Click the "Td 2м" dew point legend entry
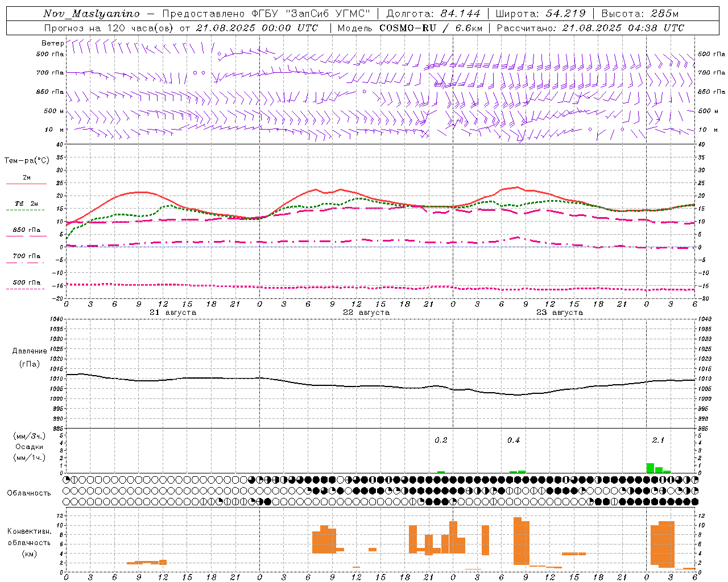This screenshot has height=582, width=728. [x=27, y=203]
